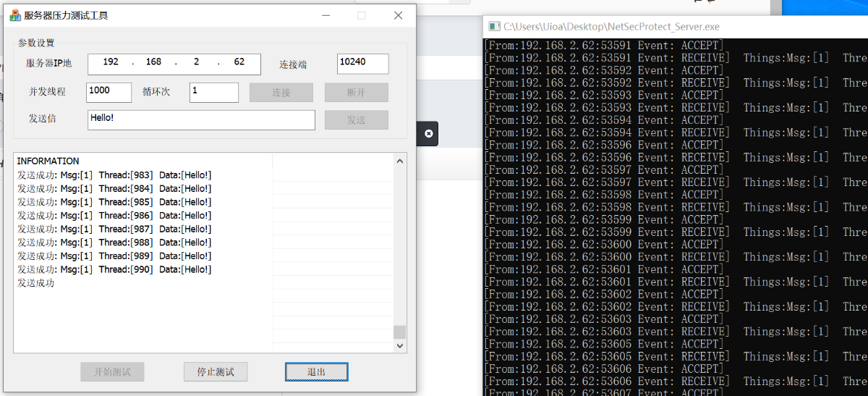Click the 循环次 label
868x396 pixels.
156,92
